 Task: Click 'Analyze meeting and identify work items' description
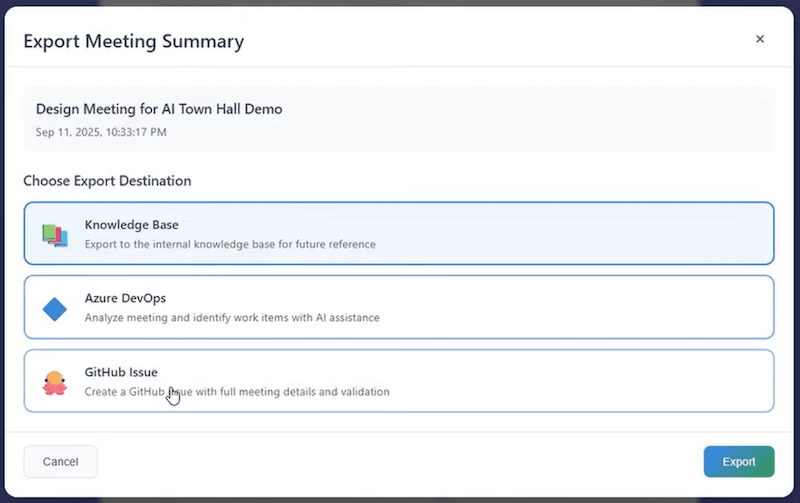232,318
